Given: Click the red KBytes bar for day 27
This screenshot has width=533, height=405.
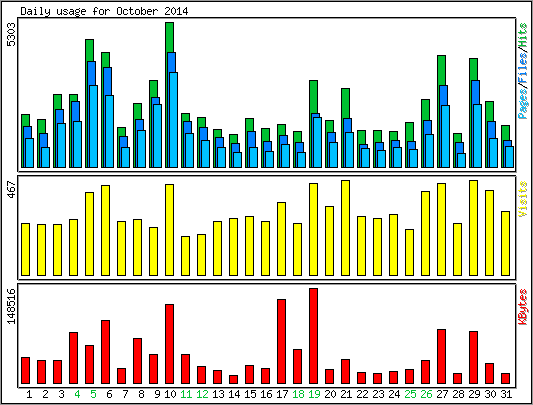Looking at the screenshot, I should coord(442,356).
